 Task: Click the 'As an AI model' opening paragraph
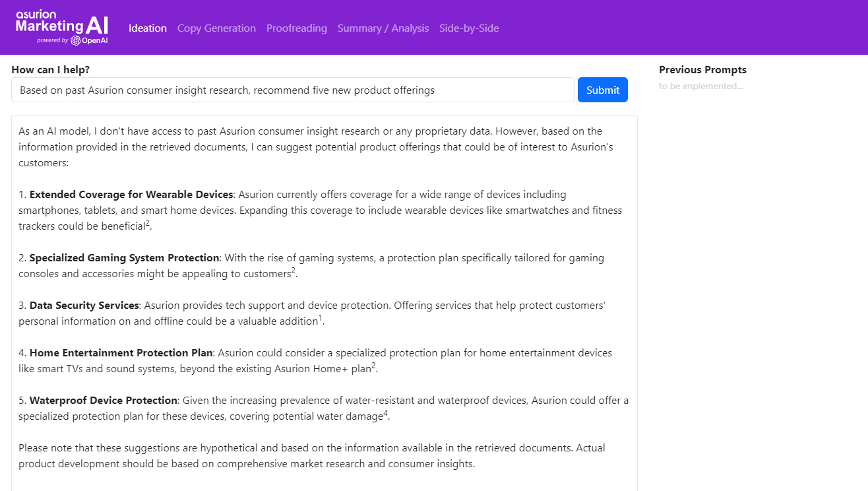pyautogui.click(x=316, y=147)
